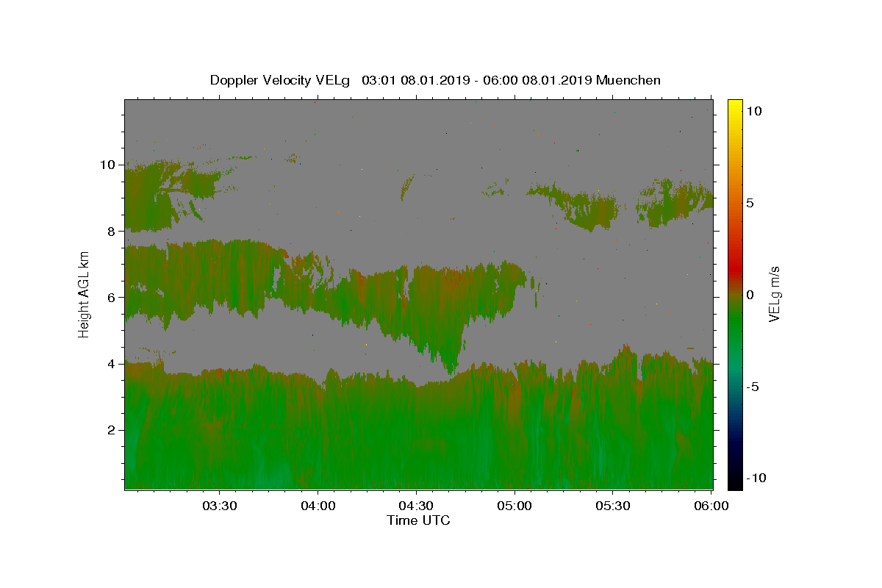Image resolution: width=882 pixels, height=588 pixels.
Task: Click the colorbar value 10 at the top
Action: (x=753, y=111)
